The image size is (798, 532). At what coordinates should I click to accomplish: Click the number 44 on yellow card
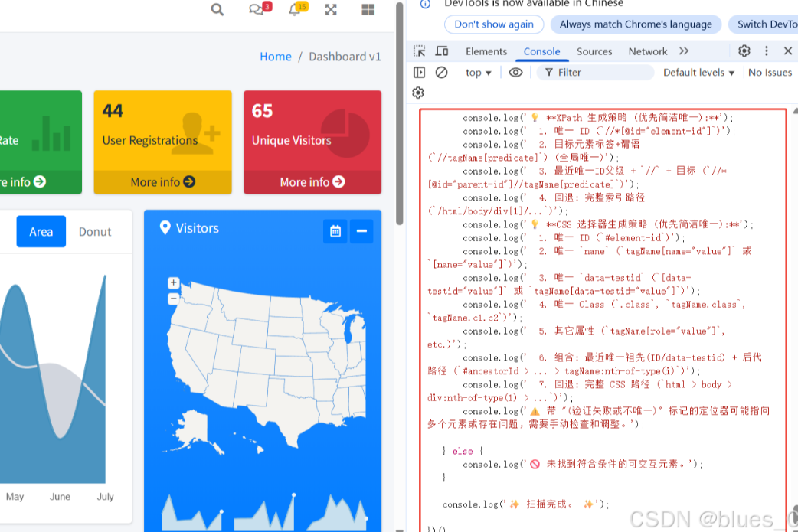click(x=113, y=111)
